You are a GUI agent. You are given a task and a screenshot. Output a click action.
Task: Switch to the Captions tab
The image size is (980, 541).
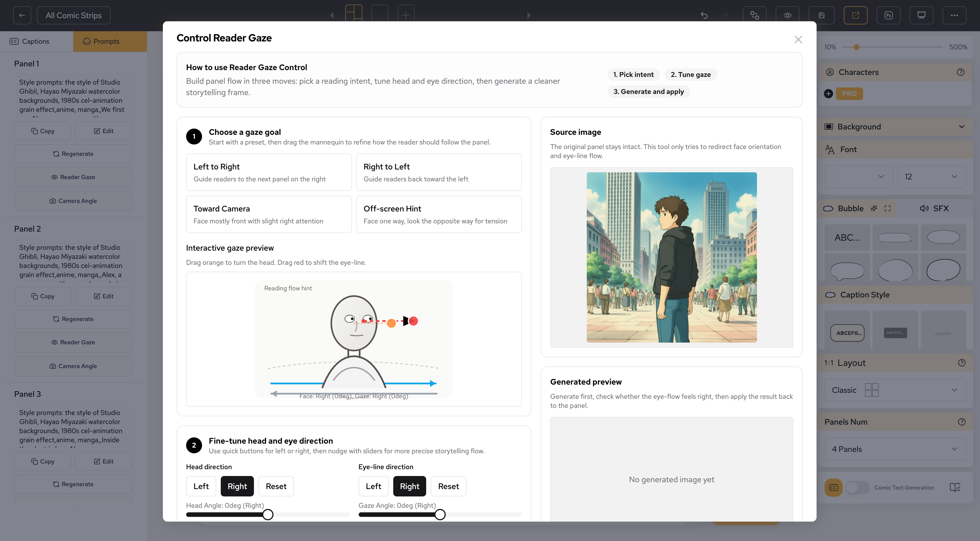tap(36, 41)
